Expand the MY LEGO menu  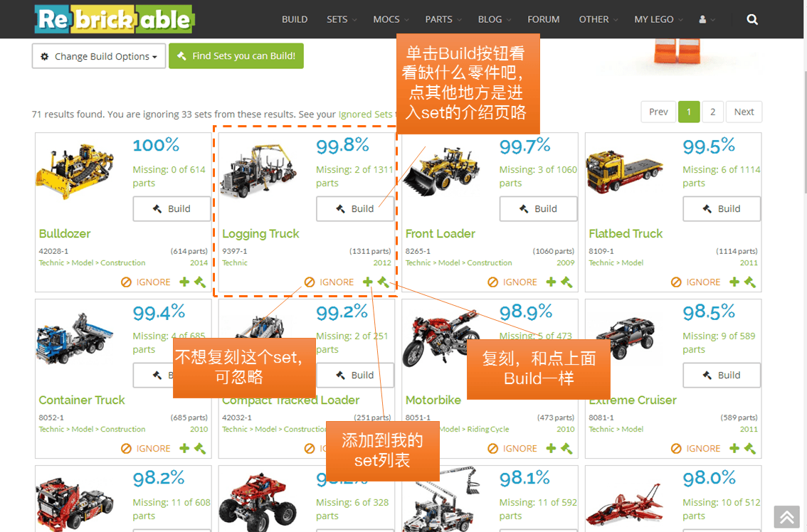pyautogui.click(x=658, y=19)
